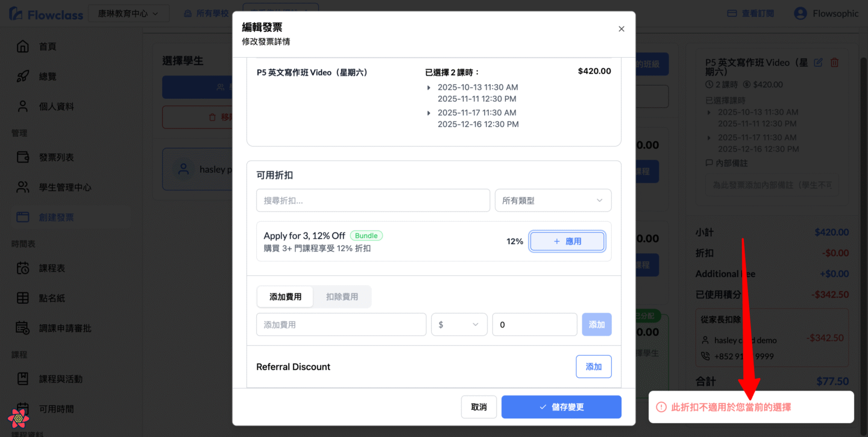Click the rocket icon for 總覽
868x437 pixels.
tap(22, 77)
